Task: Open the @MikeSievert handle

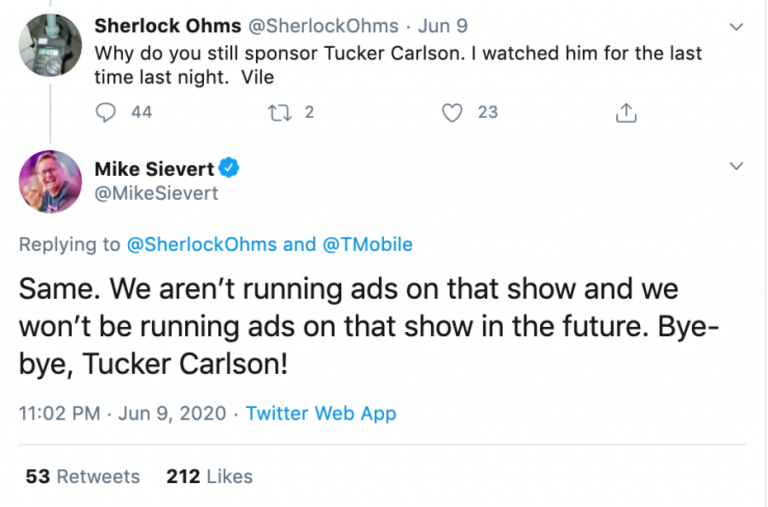Action: tap(155, 192)
